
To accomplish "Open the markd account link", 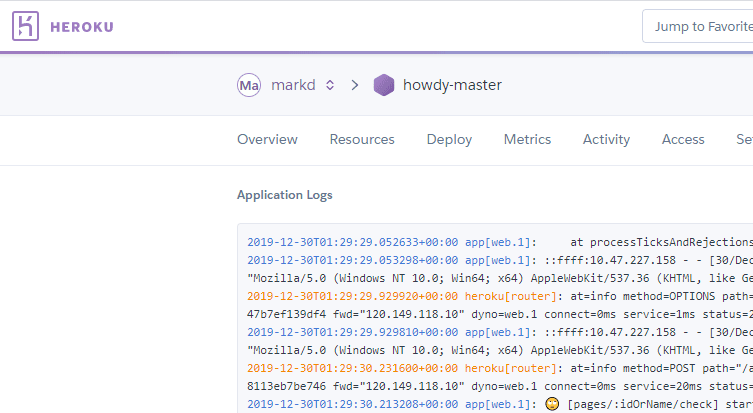I will pyautogui.click(x=294, y=85).
